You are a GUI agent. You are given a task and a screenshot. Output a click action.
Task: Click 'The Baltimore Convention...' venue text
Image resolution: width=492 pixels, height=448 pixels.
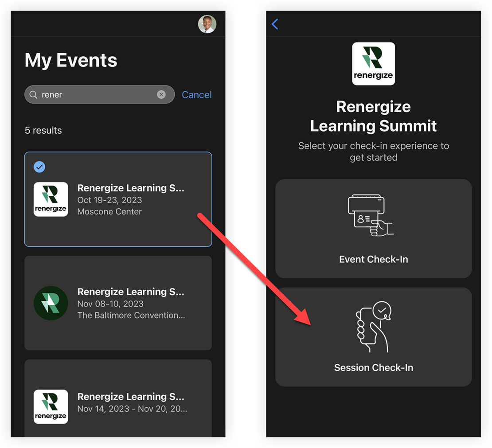click(x=131, y=316)
